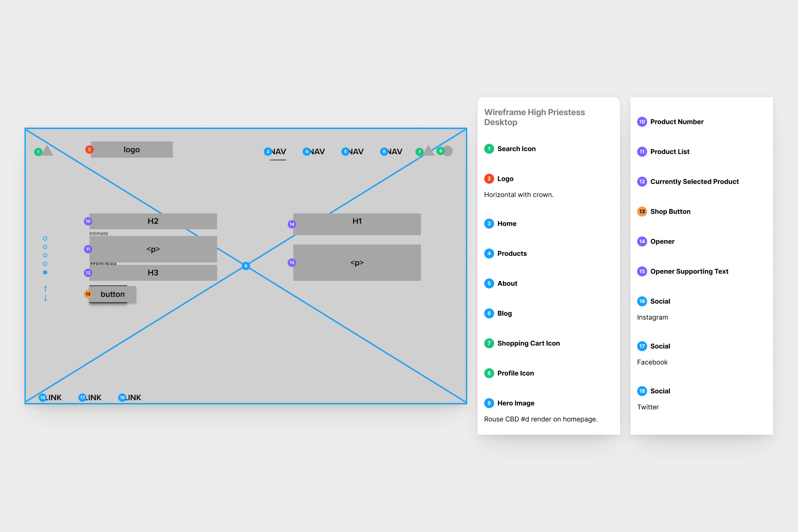Click 'Product List' legend entry
This screenshot has height=532, width=798.
click(670, 152)
